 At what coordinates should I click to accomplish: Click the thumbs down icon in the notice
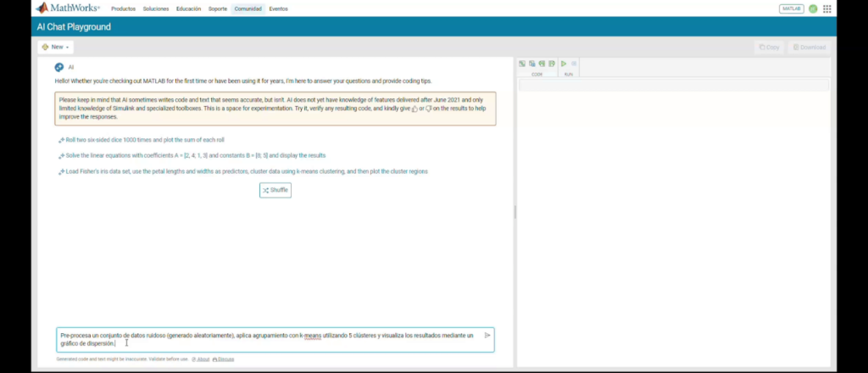[x=428, y=109]
